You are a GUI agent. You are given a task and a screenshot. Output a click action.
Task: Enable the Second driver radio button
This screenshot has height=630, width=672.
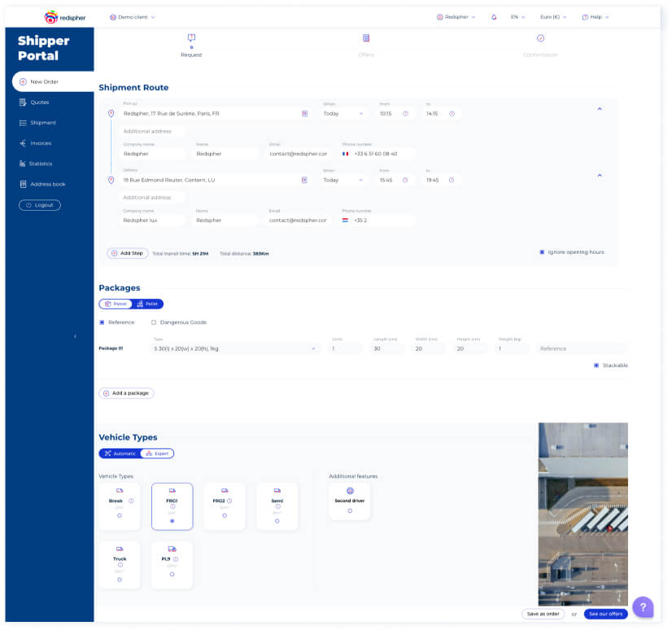350,511
